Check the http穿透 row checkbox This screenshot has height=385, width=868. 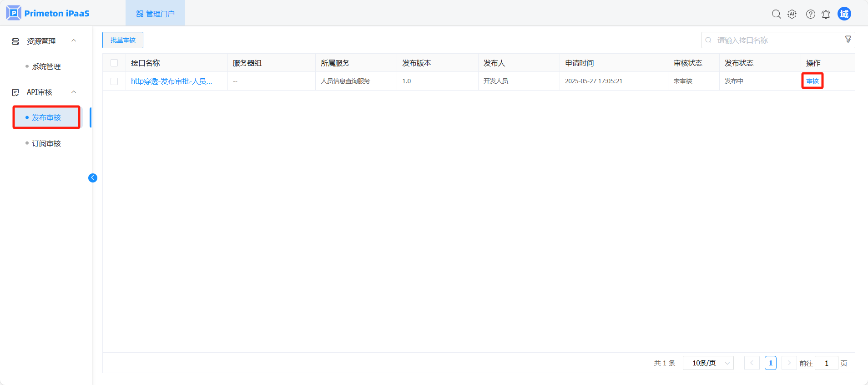click(114, 81)
